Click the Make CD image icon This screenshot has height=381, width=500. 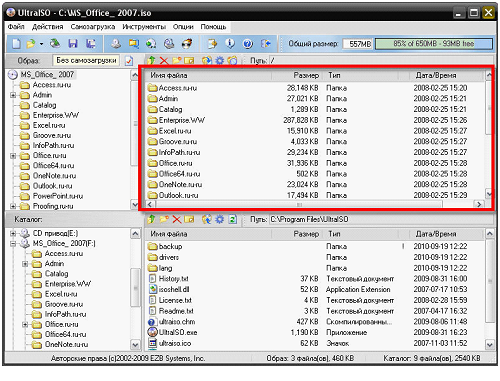point(116,44)
